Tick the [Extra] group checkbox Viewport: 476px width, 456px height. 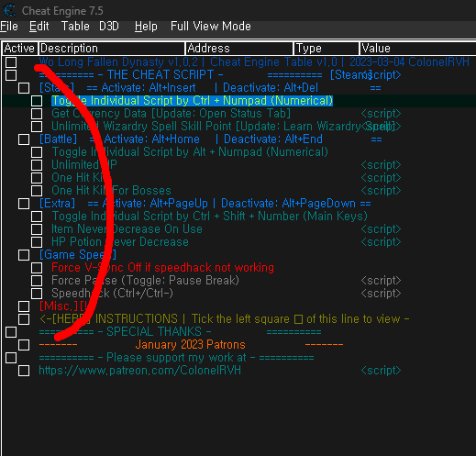[24, 204]
